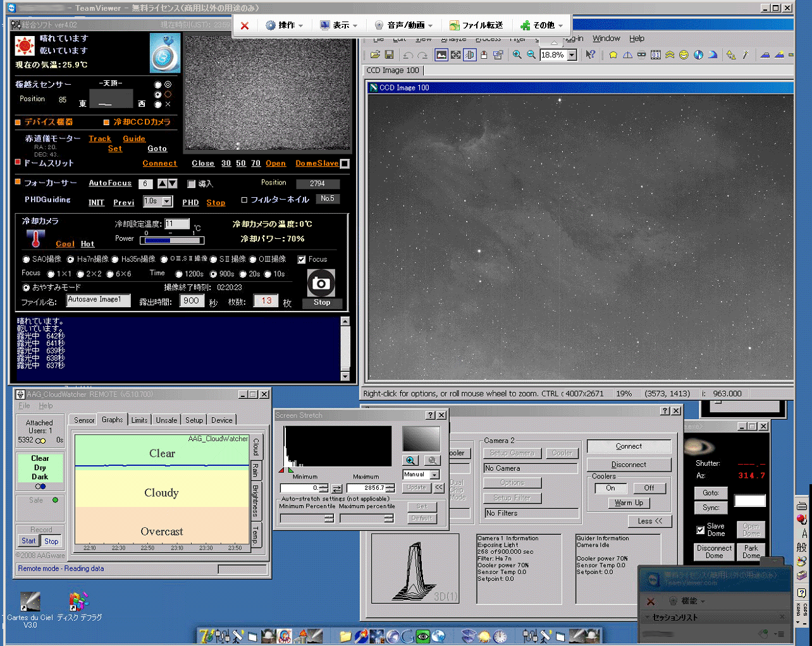Select the Ha35n撮像 radio button
This screenshot has width=812, height=646.
(x=115, y=259)
